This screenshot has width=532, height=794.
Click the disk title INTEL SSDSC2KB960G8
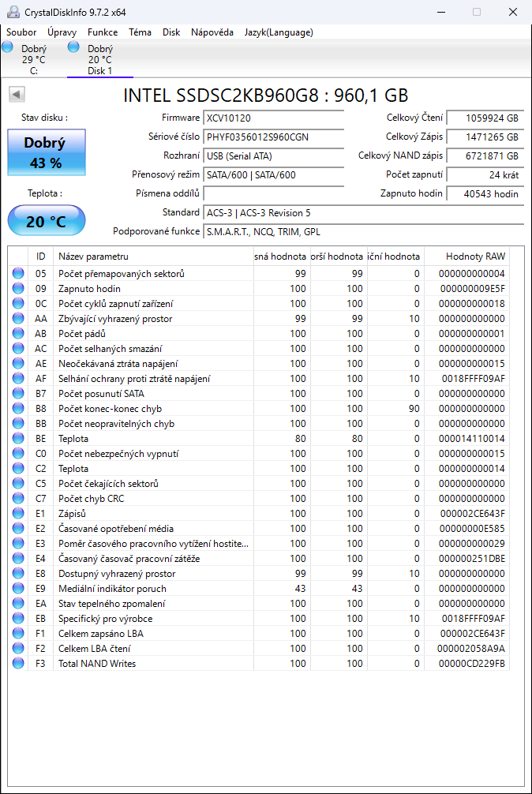tap(266, 96)
